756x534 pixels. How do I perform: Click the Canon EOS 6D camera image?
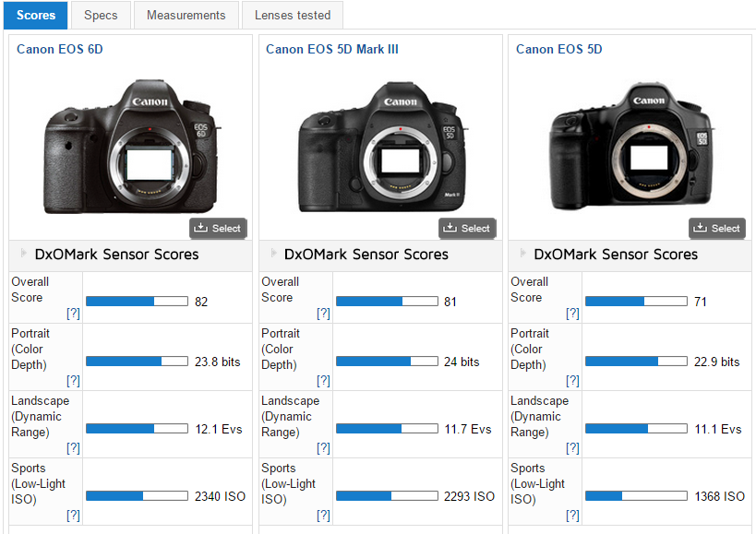131,146
